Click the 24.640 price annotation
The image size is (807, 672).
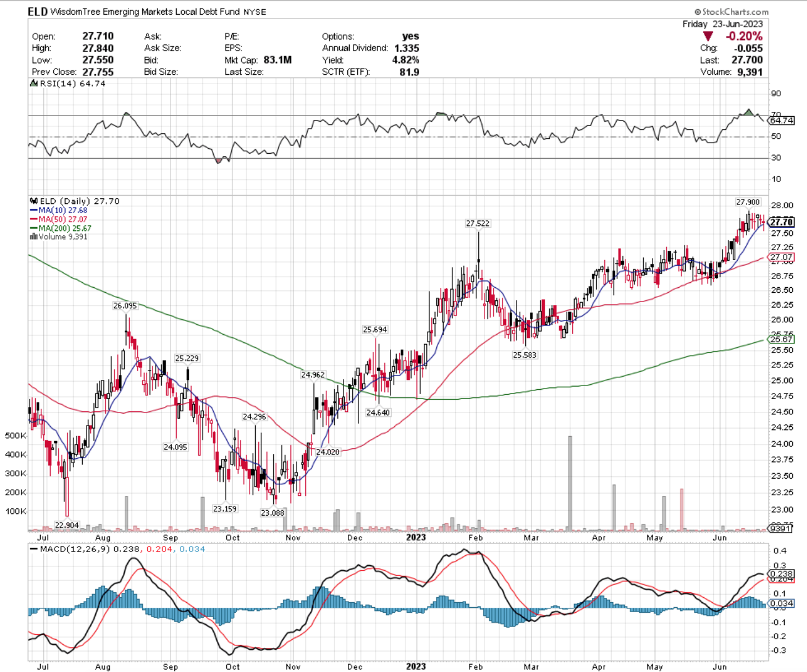378,413
